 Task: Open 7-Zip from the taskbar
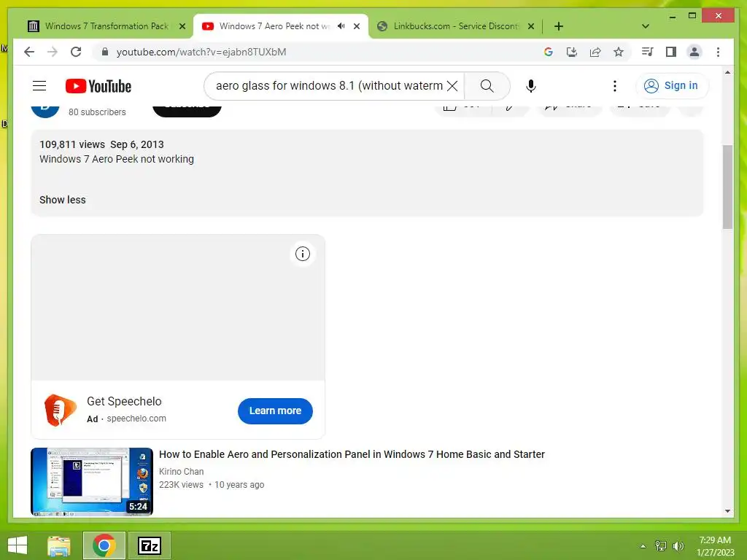(x=150, y=545)
